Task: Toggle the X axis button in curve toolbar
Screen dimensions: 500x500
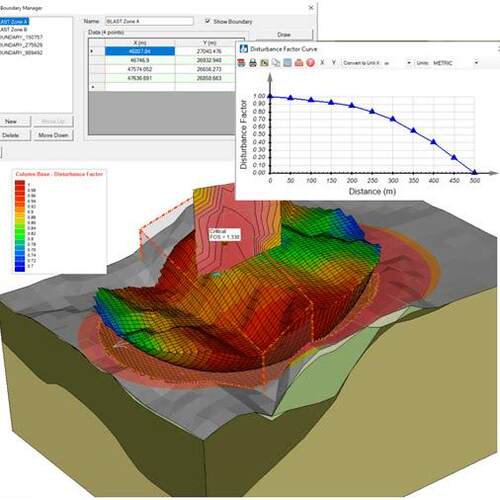Action: click(x=322, y=62)
